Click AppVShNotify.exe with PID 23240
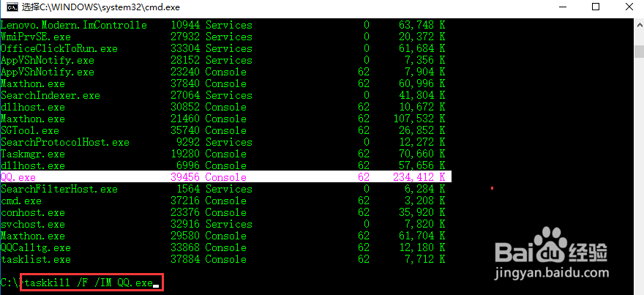644x295 pixels. (x=48, y=72)
